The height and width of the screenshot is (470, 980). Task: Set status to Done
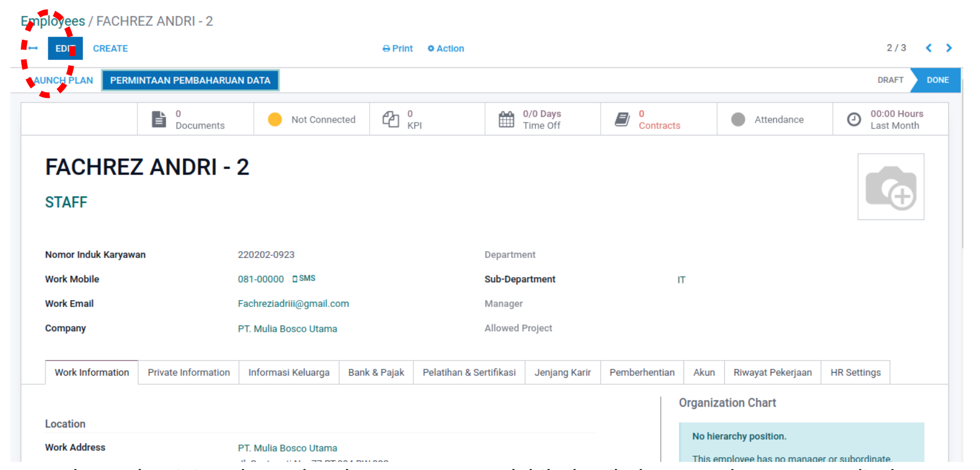(x=937, y=80)
